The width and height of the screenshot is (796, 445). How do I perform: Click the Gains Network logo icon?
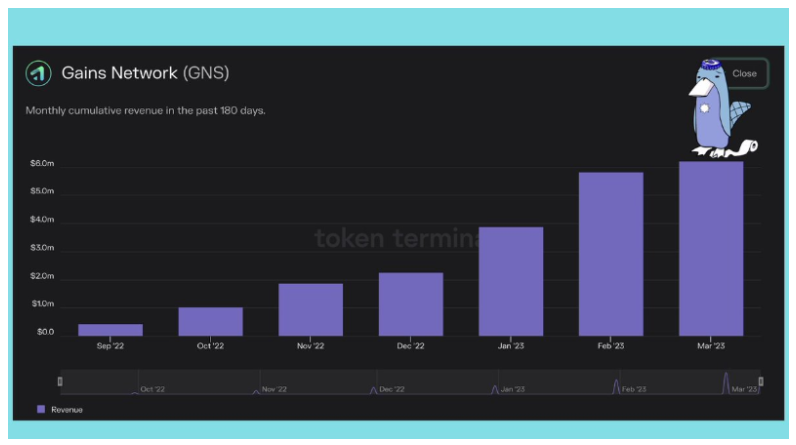39,74
